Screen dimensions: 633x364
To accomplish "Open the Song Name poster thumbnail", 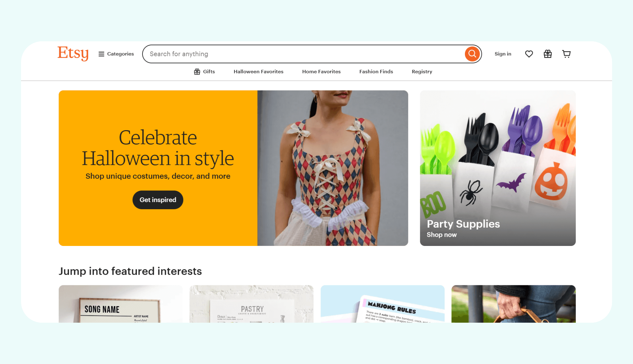I will pyautogui.click(x=120, y=304).
